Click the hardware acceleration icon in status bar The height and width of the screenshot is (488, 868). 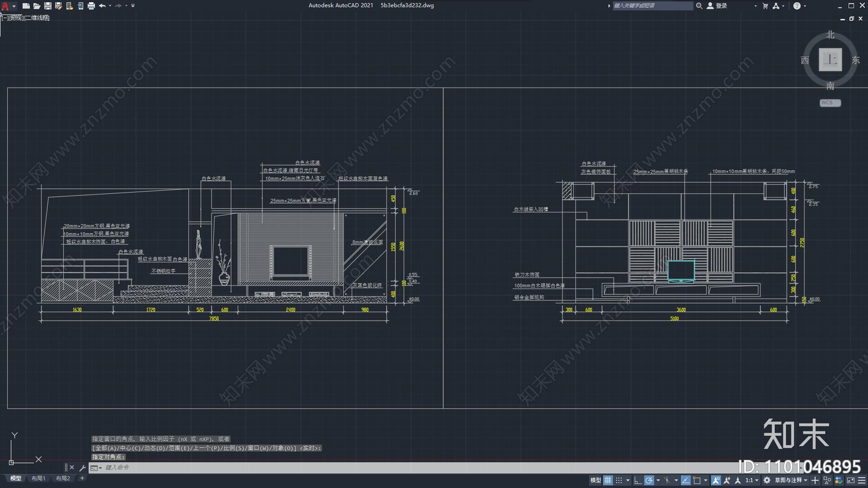coord(839,480)
